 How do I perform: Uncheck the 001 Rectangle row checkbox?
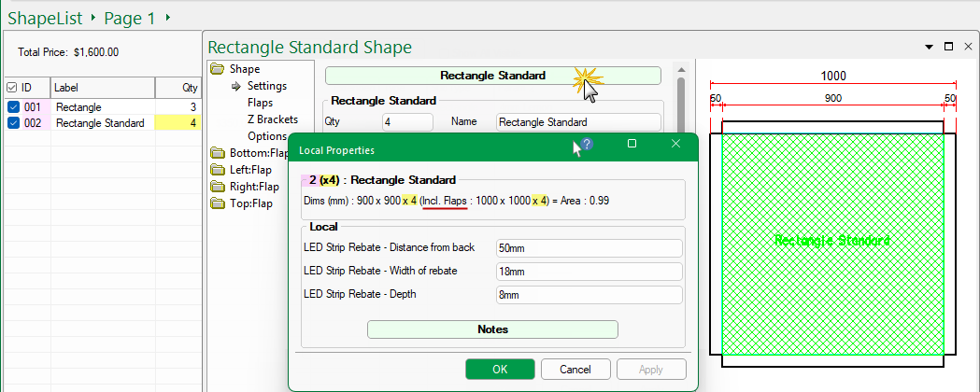pos(13,107)
